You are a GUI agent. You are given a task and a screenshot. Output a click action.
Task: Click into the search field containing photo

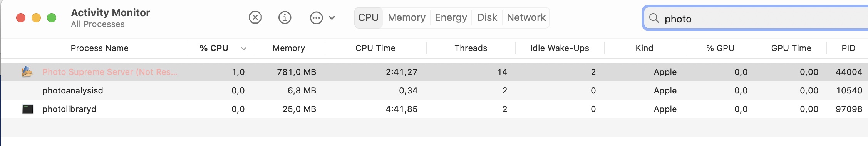[x=756, y=18]
